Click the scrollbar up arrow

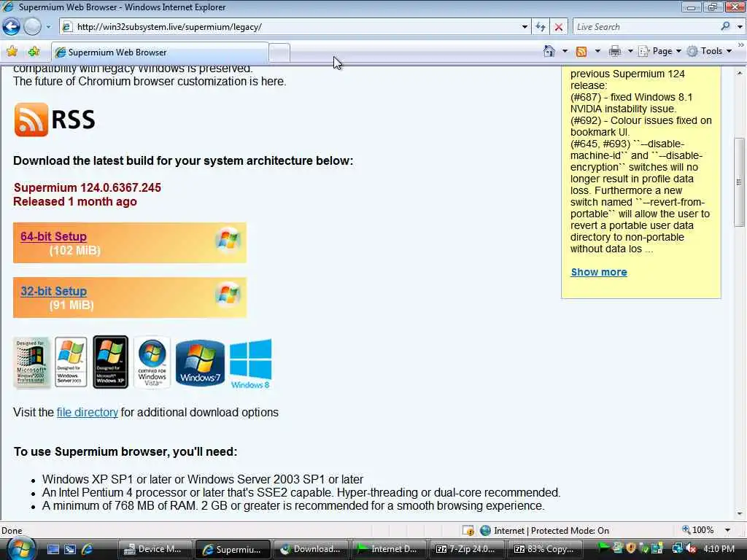739,74
